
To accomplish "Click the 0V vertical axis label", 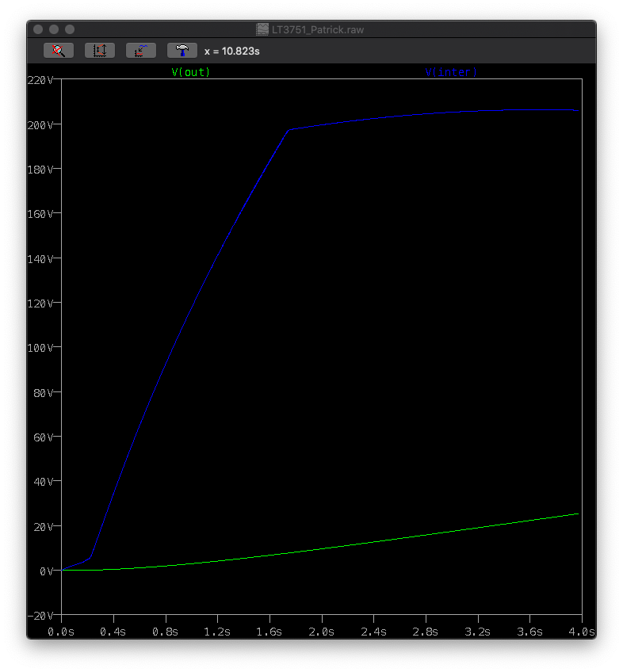I will click(x=46, y=571).
